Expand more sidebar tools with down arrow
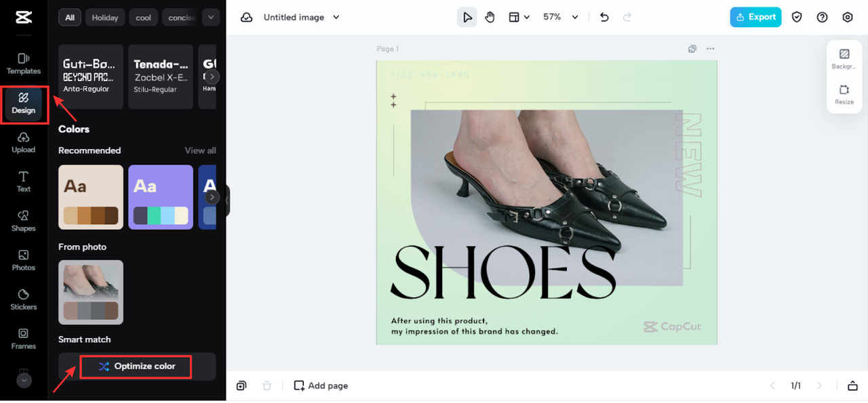Image resolution: width=868 pixels, height=403 pixels. (x=24, y=381)
